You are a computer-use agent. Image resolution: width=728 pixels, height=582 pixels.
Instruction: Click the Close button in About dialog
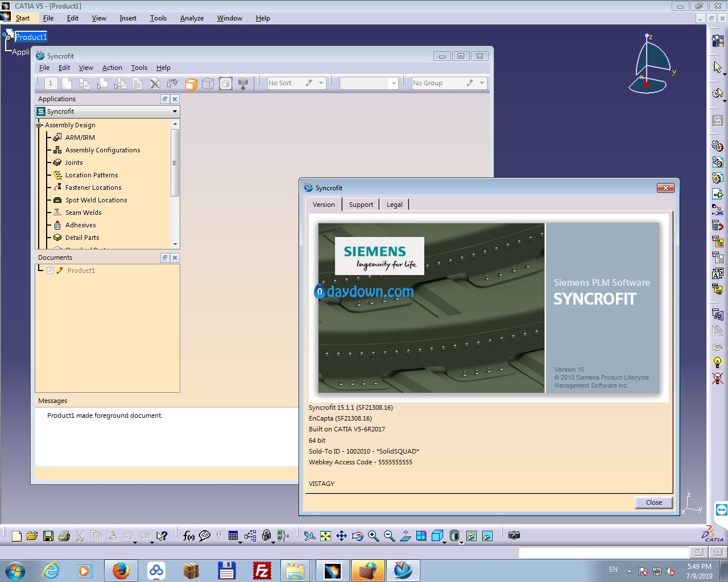coord(654,502)
